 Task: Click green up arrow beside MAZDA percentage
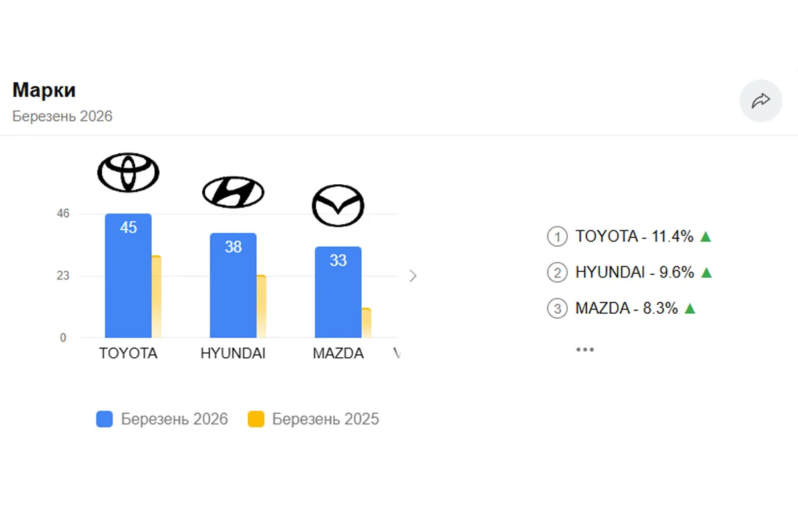[690, 308]
